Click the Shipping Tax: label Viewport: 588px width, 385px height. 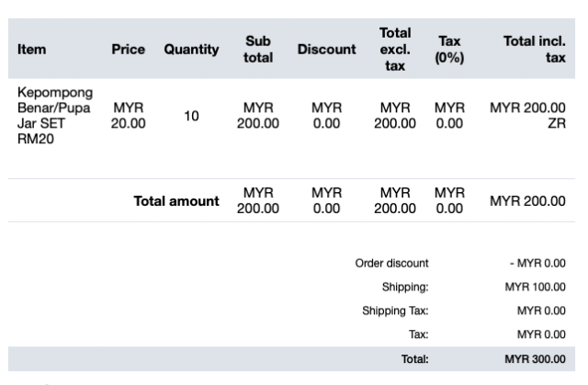[395, 311]
